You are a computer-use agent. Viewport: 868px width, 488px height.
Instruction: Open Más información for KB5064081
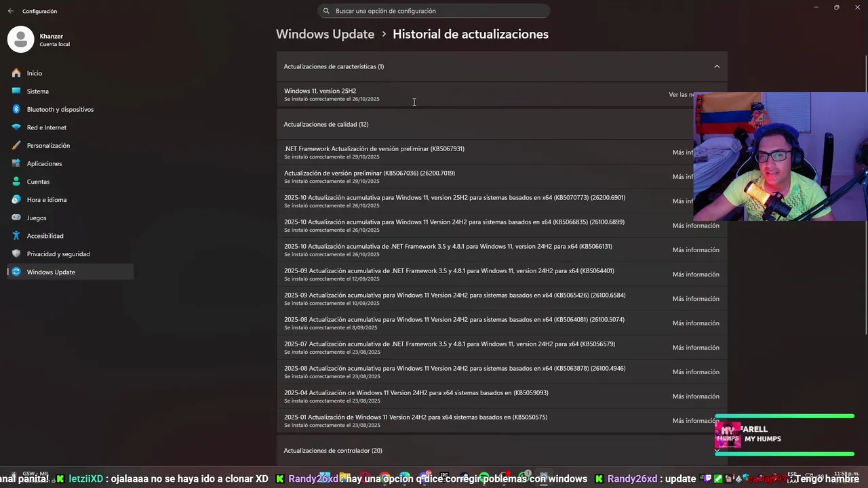(x=696, y=323)
